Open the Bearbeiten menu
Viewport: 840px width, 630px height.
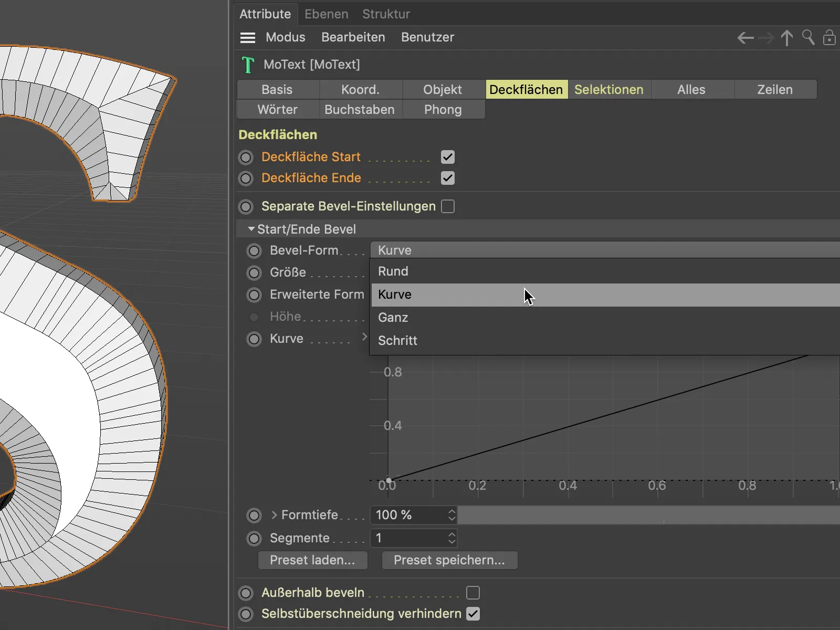[353, 37]
